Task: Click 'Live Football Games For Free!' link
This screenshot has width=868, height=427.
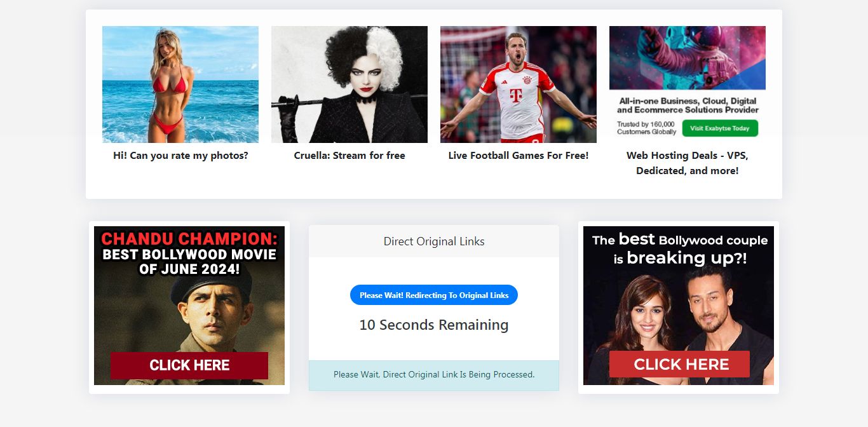Action: coord(519,155)
